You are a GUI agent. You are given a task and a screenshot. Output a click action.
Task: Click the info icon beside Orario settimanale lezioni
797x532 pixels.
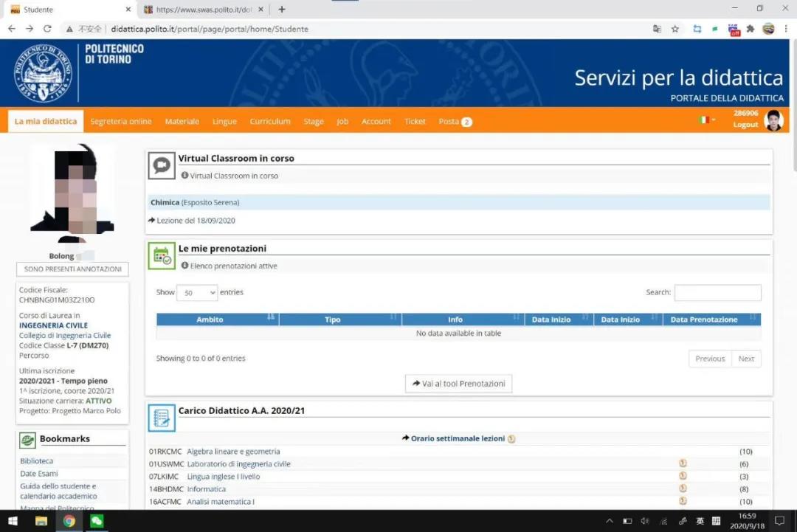pos(511,438)
